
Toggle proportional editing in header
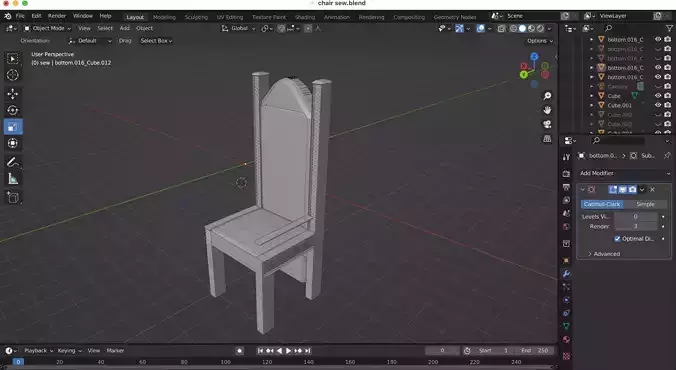308,28
